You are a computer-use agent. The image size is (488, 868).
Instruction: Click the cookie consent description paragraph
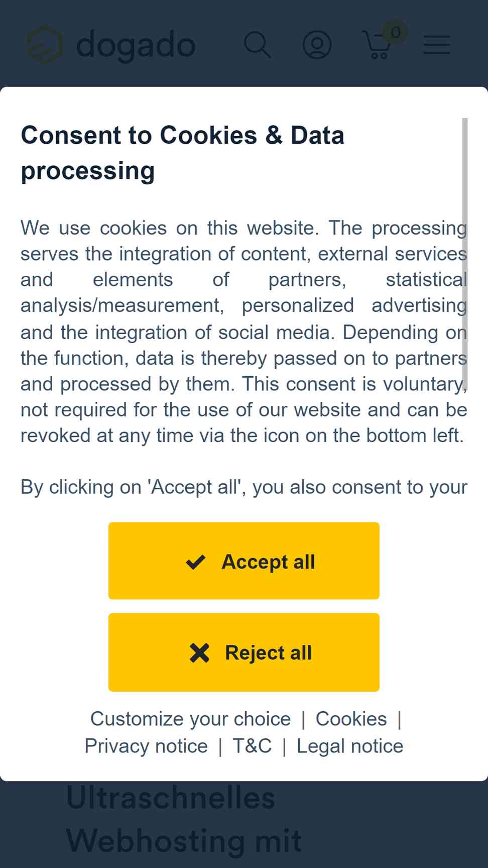point(244,332)
